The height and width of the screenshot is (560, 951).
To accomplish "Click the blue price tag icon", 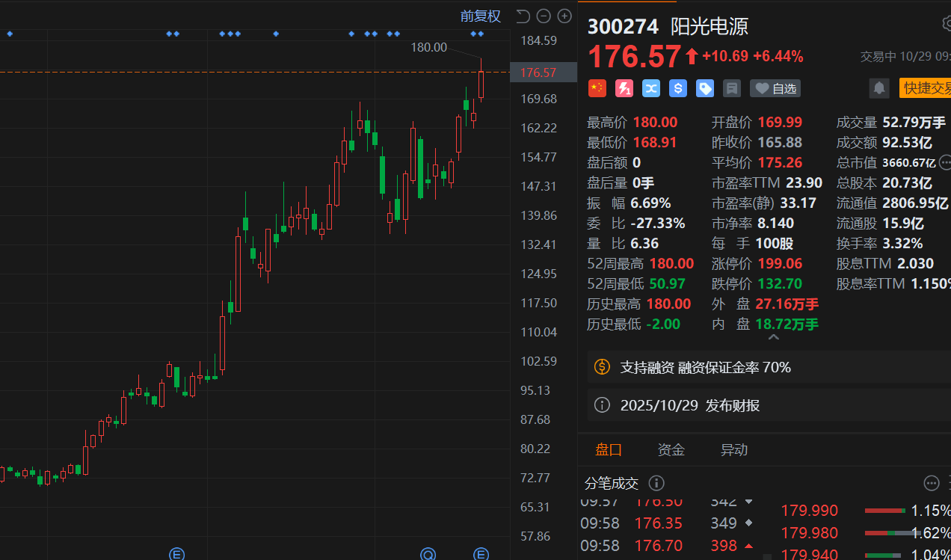I will [705, 88].
